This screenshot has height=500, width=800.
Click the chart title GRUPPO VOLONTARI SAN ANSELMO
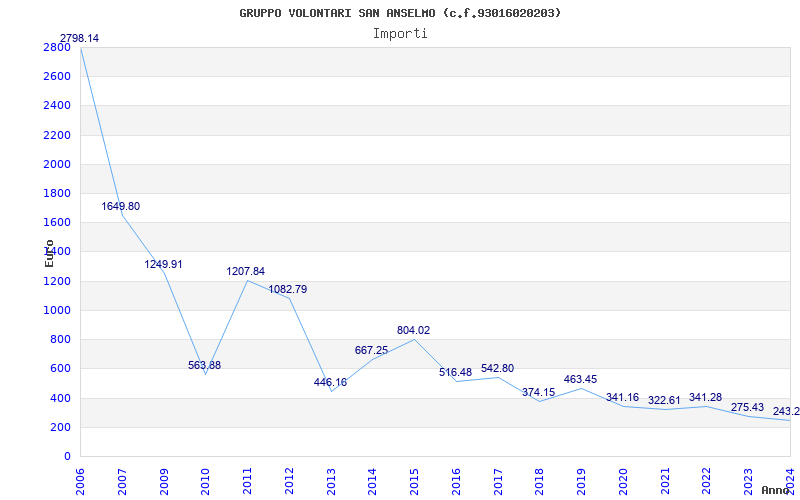(400, 13)
